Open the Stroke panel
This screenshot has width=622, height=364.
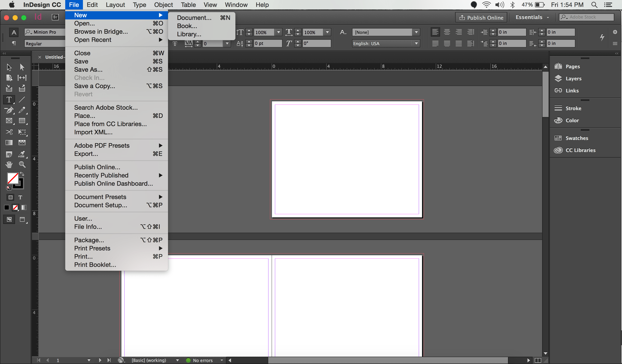572,108
